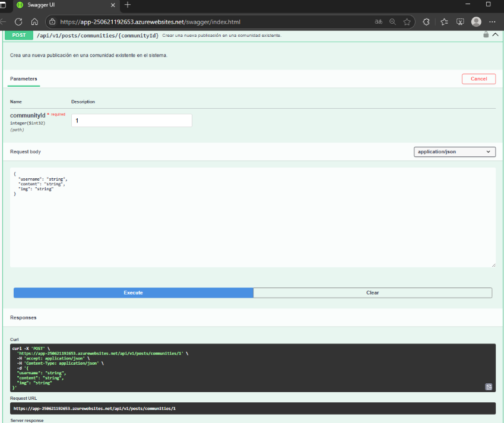
Task: Reload the page with the refresh icon
Action: (x=18, y=22)
